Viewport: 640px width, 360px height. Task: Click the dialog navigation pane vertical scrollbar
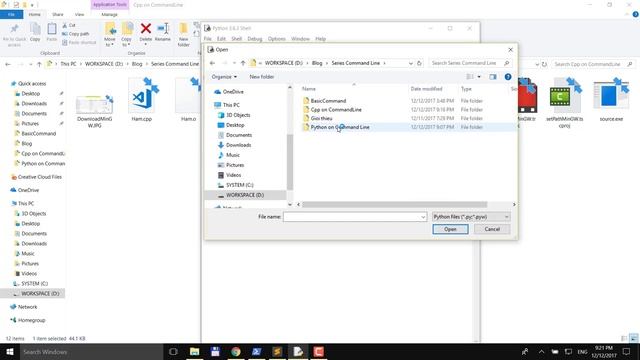point(290,161)
